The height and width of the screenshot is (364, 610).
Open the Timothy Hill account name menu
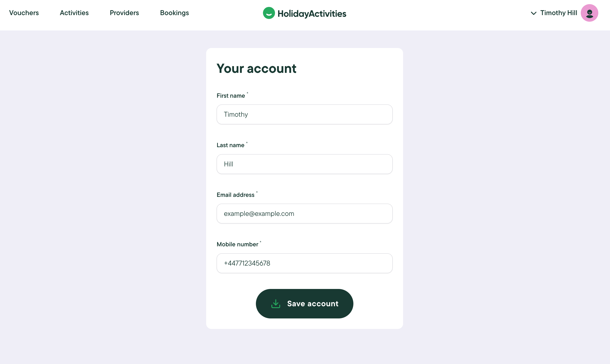tap(559, 13)
